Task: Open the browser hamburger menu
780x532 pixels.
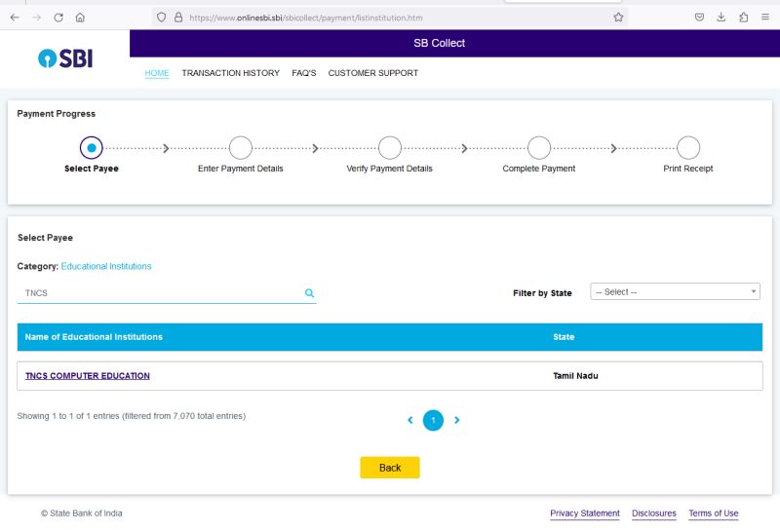Action: [765, 18]
